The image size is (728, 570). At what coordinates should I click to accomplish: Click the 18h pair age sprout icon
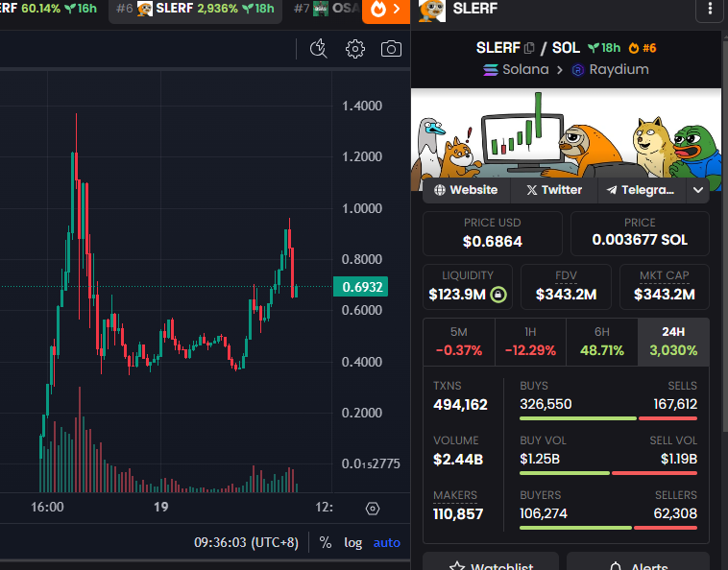(x=593, y=47)
